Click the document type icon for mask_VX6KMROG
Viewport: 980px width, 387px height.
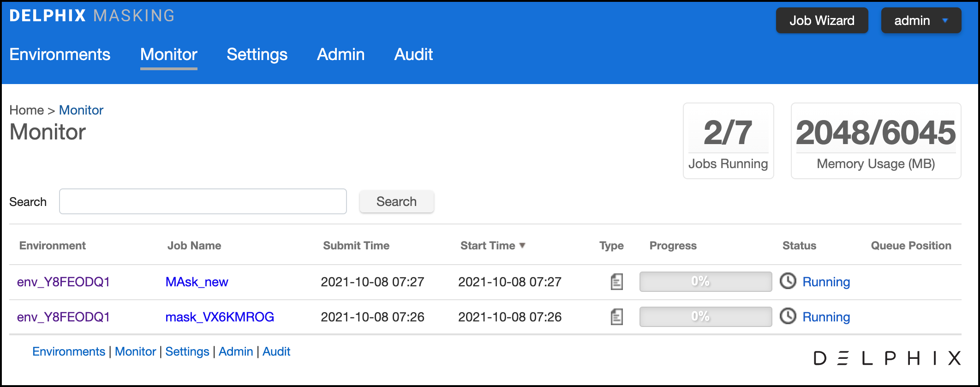(616, 317)
